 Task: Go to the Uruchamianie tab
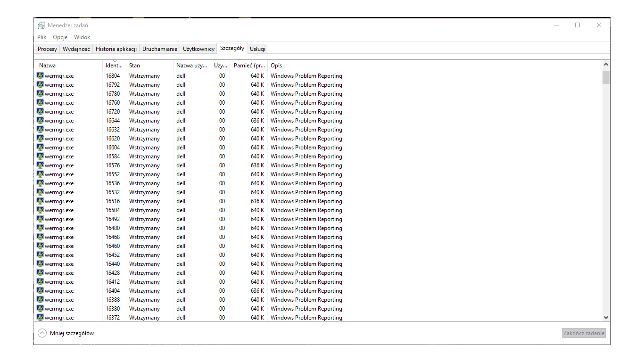pyautogui.click(x=160, y=49)
